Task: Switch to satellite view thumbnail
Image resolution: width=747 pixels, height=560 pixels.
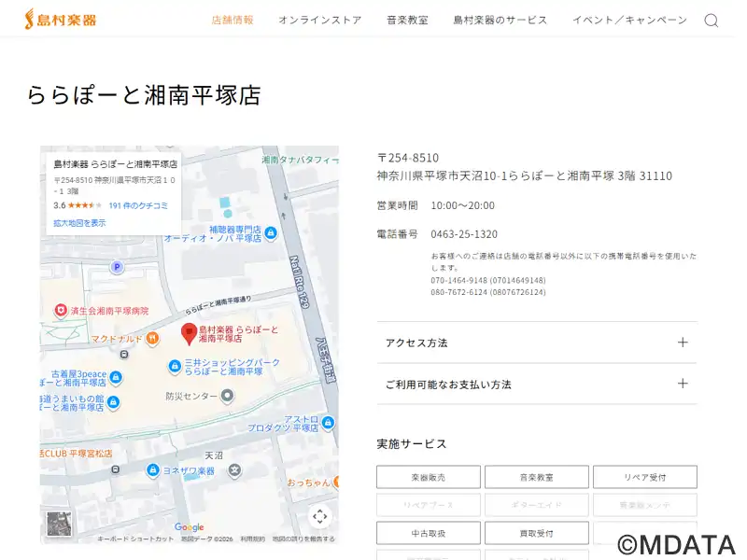Action: [59, 524]
